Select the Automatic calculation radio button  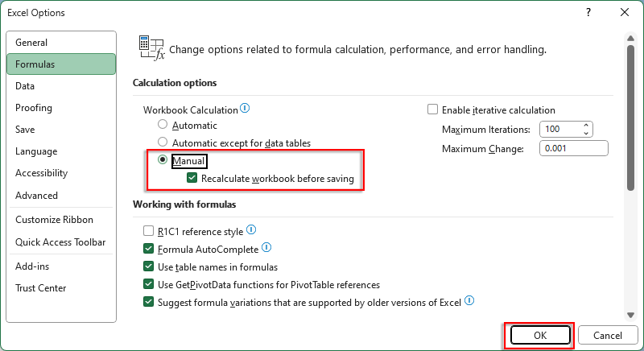click(163, 126)
